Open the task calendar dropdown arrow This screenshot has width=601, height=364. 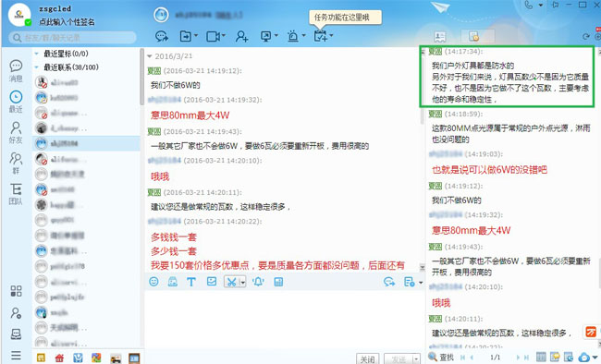[331, 35]
